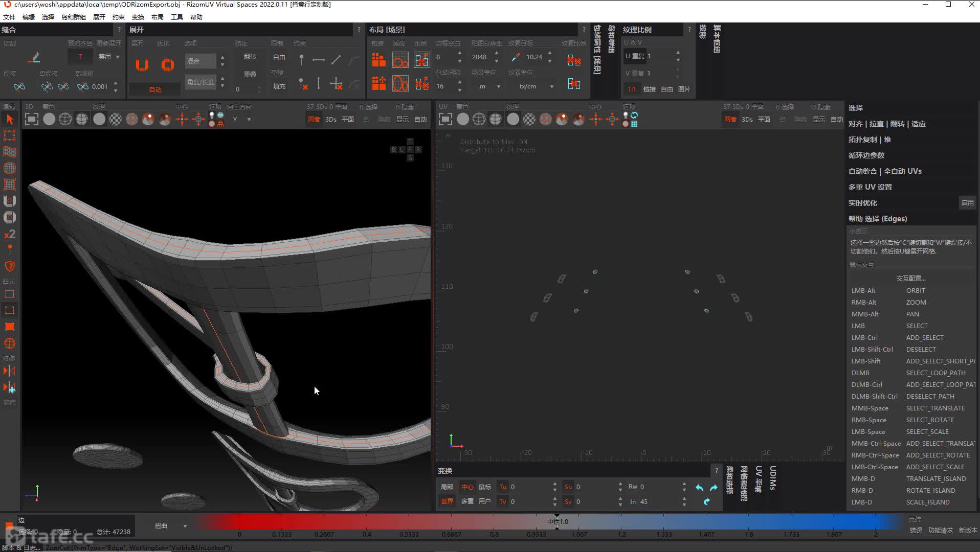Viewport: 980px width, 552px height.
Task: Open the File menu
Action: pyautogui.click(x=9, y=17)
